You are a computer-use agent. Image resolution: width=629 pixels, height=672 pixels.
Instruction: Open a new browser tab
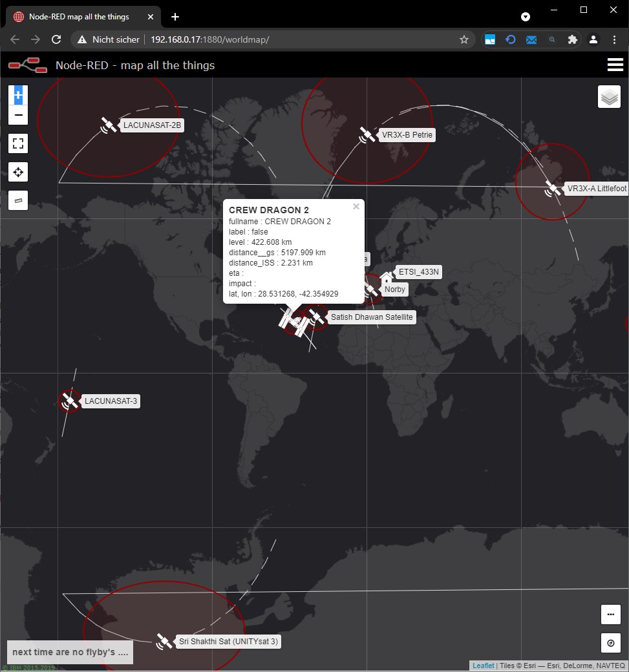click(x=175, y=17)
